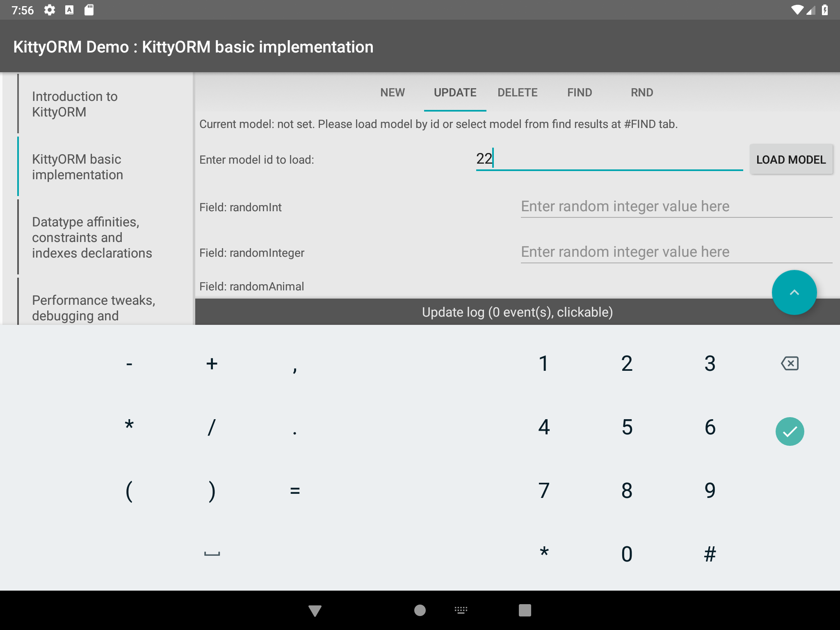Click the 'Field: randomInteger' label
840x630 pixels.
tap(252, 253)
